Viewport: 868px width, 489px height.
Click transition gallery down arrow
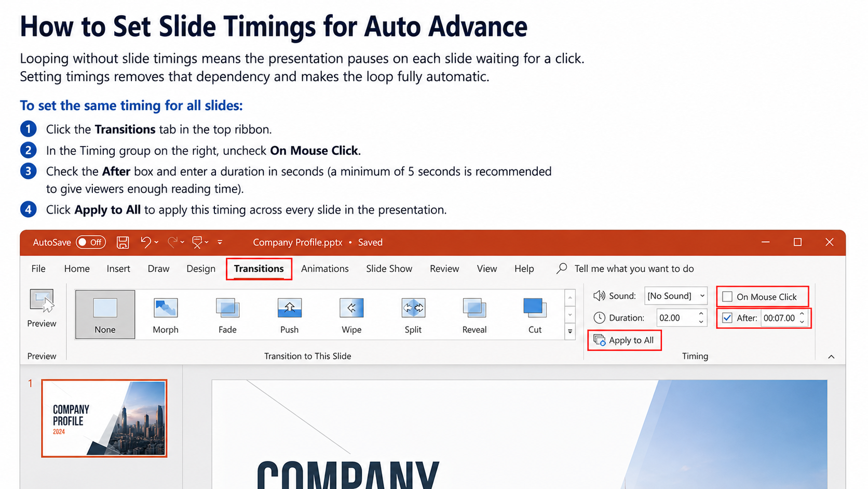[570, 314]
